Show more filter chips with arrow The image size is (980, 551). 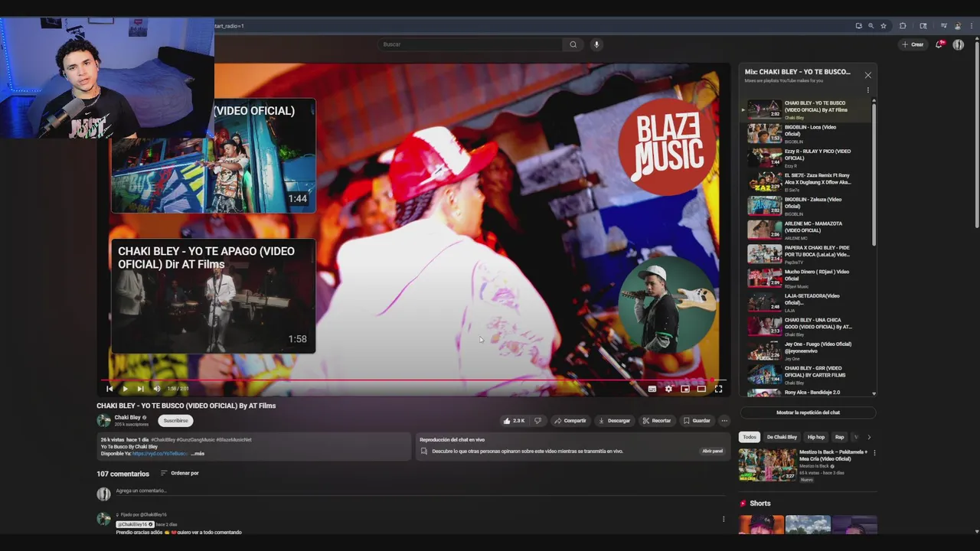(x=869, y=437)
